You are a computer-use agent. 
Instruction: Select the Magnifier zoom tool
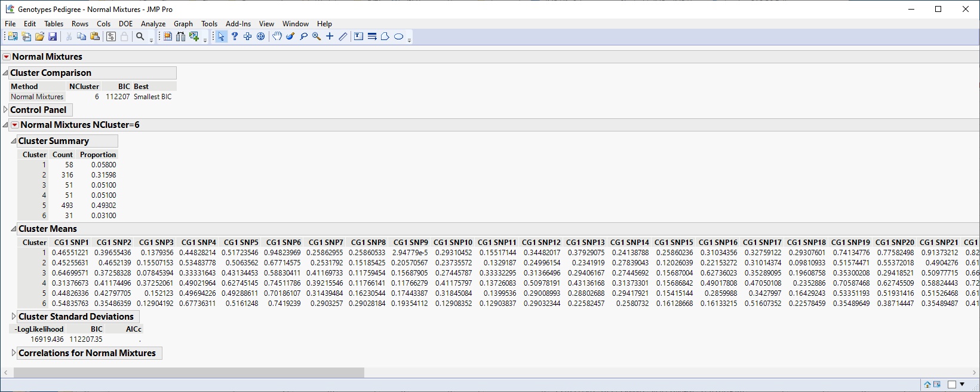tap(317, 36)
